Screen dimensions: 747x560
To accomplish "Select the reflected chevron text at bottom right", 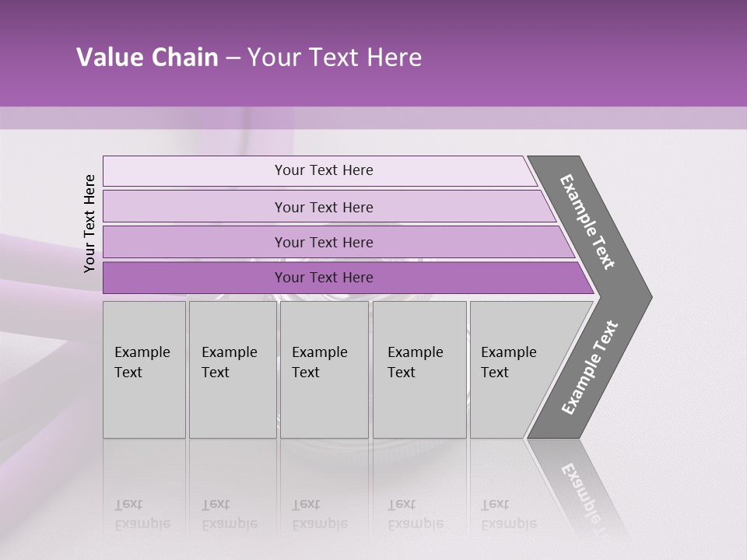I will pos(584,490).
